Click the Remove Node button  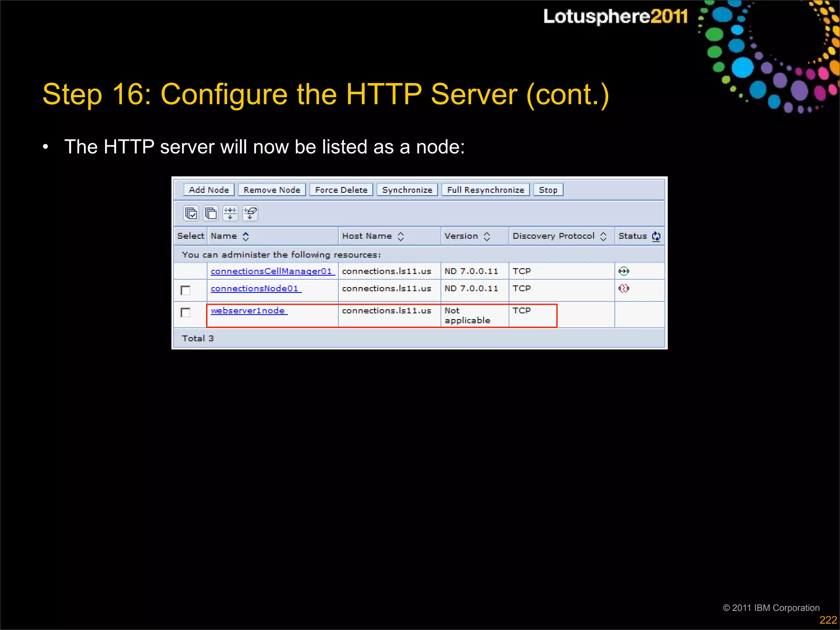click(x=272, y=190)
